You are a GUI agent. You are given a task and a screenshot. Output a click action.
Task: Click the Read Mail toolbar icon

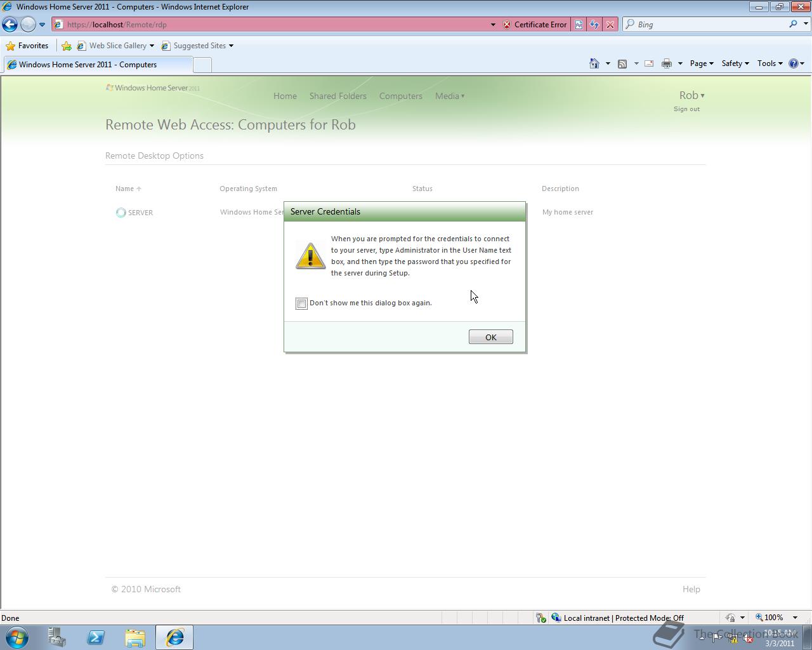[649, 63]
